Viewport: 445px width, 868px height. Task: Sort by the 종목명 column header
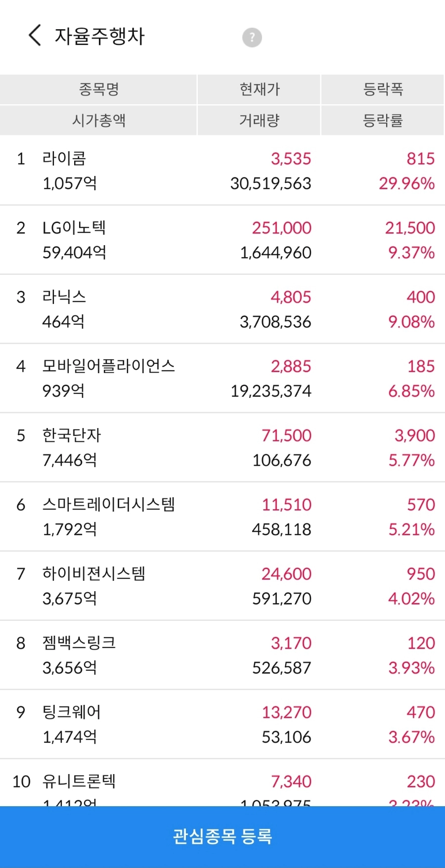(x=98, y=89)
